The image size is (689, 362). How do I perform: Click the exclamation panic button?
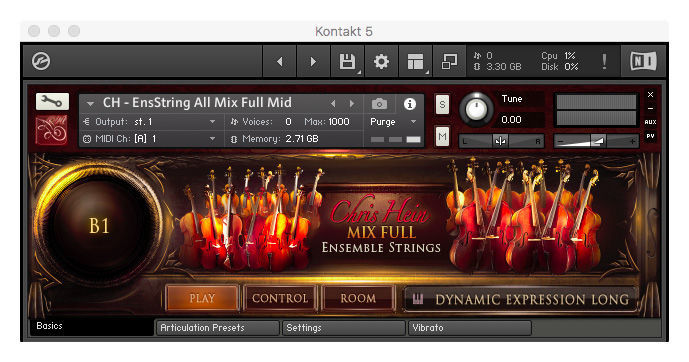605,62
